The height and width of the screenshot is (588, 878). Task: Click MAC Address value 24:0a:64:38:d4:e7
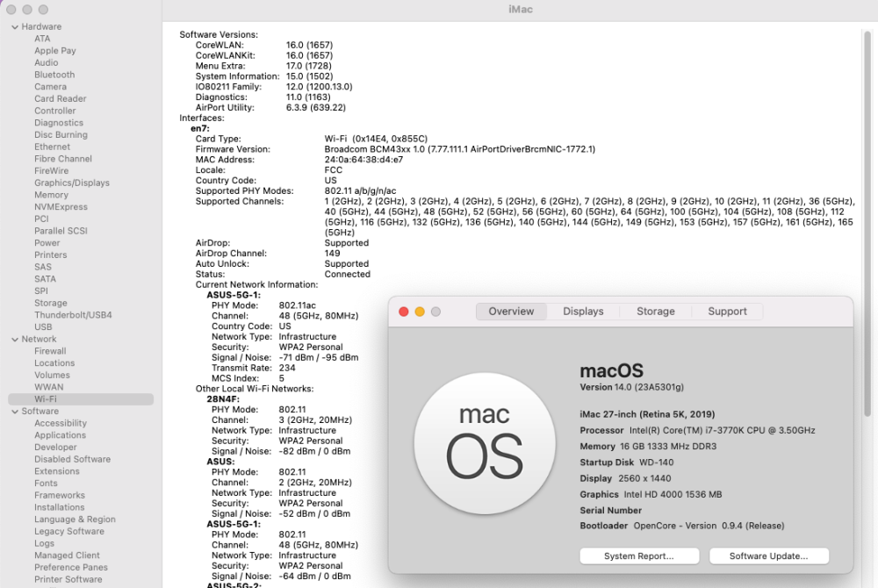click(x=363, y=160)
